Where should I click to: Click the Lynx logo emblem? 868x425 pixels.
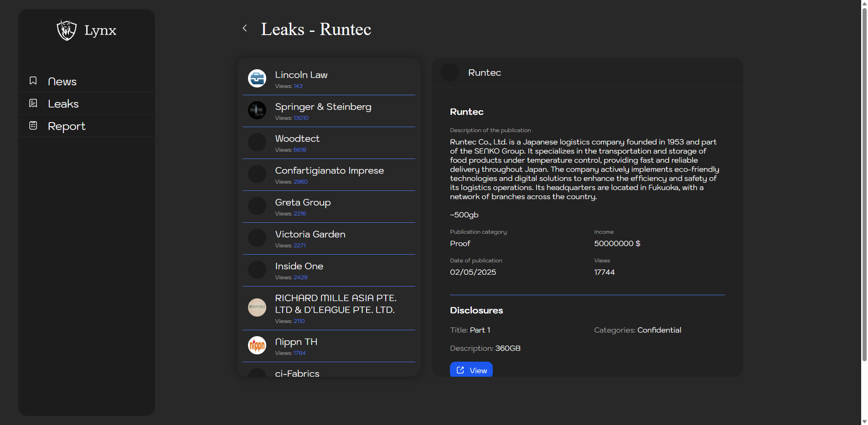tap(67, 30)
